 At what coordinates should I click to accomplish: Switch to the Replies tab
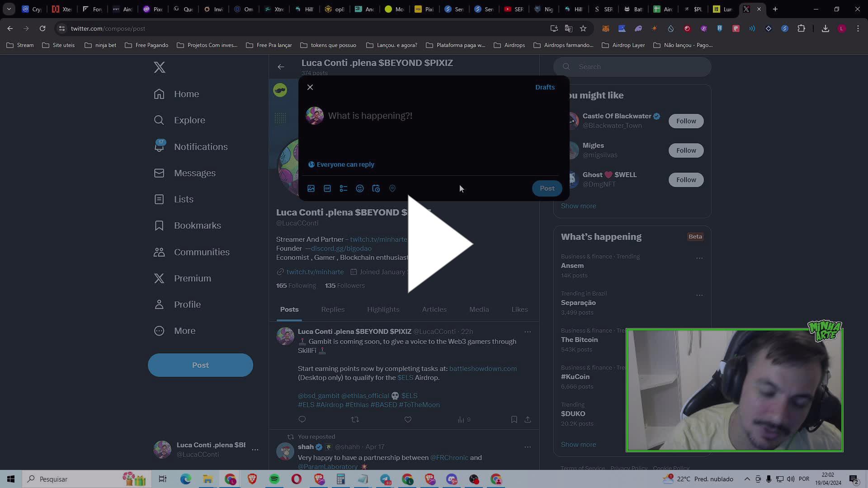coord(333,310)
